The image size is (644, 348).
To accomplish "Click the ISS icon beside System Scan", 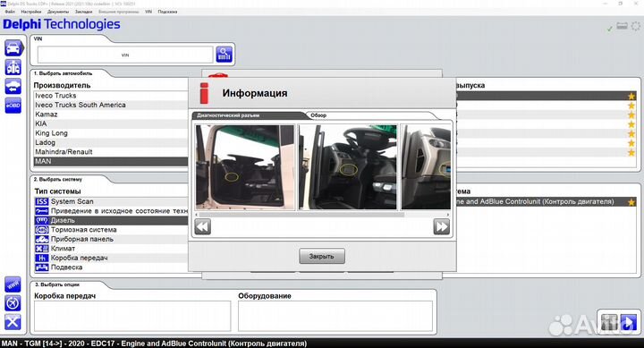I will [x=42, y=201].
